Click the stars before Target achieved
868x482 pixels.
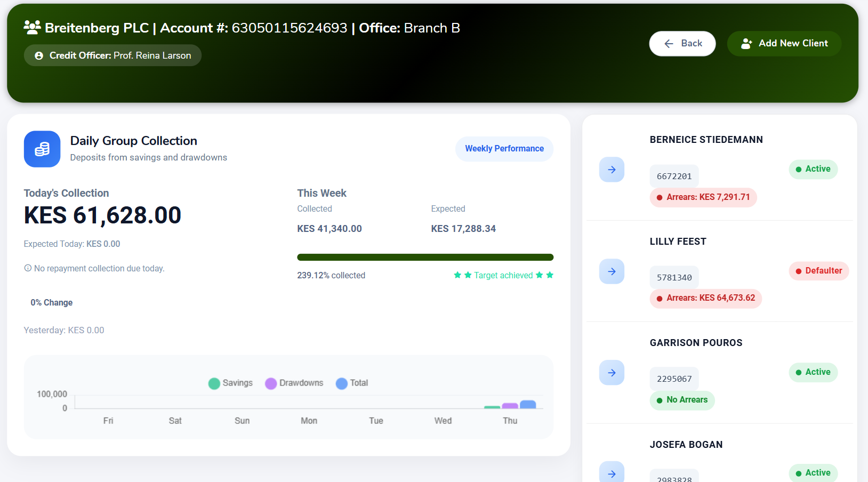(x=462, y=275)
